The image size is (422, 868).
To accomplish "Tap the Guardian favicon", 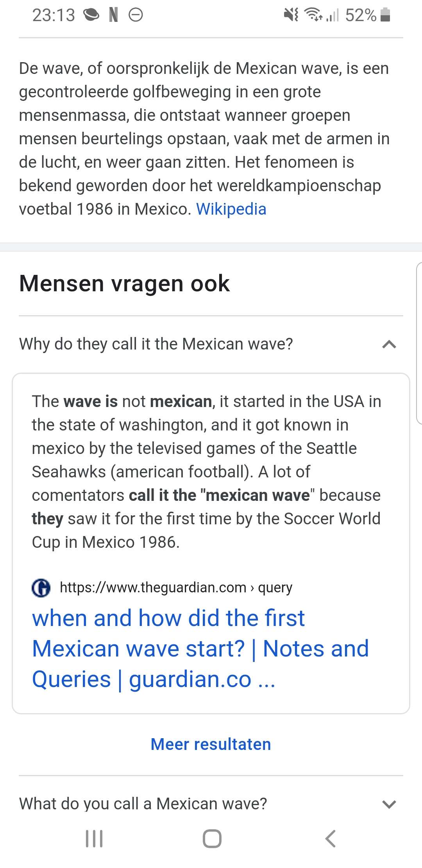I will [41, 588].
